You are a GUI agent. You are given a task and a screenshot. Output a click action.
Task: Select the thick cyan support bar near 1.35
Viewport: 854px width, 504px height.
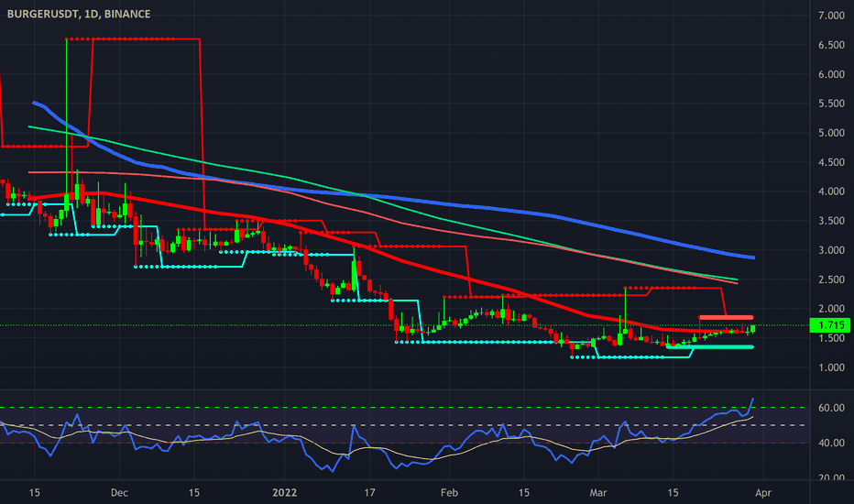point(711,346)
